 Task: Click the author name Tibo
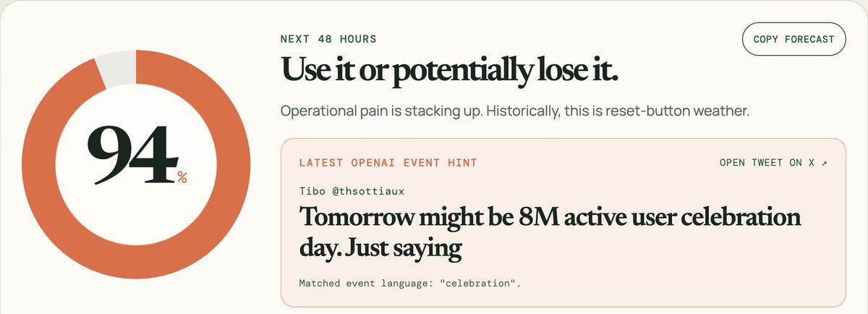(x=311, y=191)
